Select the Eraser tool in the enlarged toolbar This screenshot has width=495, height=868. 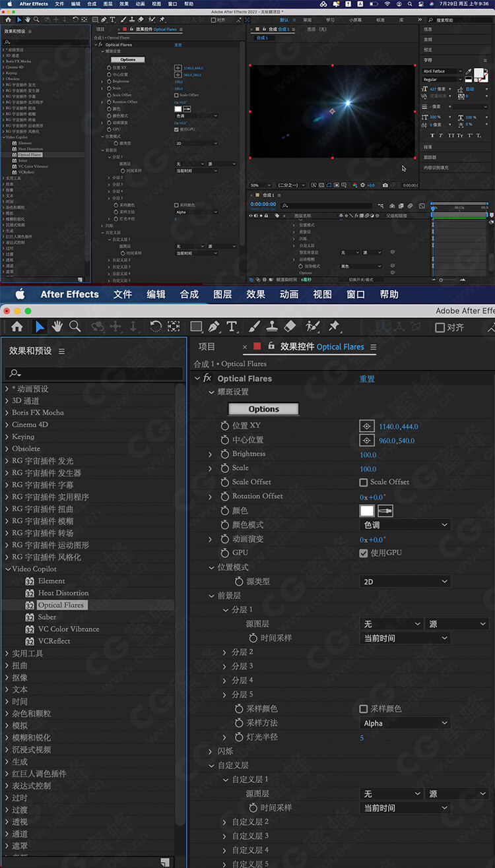pos(290,326)
